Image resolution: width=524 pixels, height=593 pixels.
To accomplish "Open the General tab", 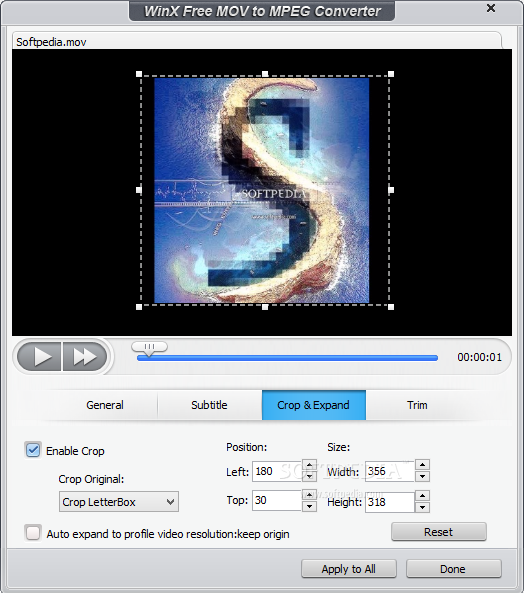I will click(105, 405).
